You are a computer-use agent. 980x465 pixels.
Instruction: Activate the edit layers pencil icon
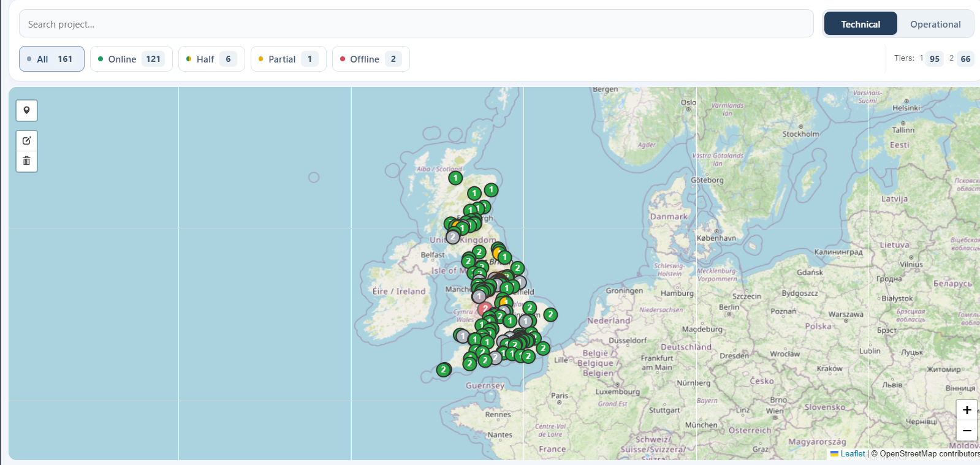pyautogui.click(x=26, y=141)
